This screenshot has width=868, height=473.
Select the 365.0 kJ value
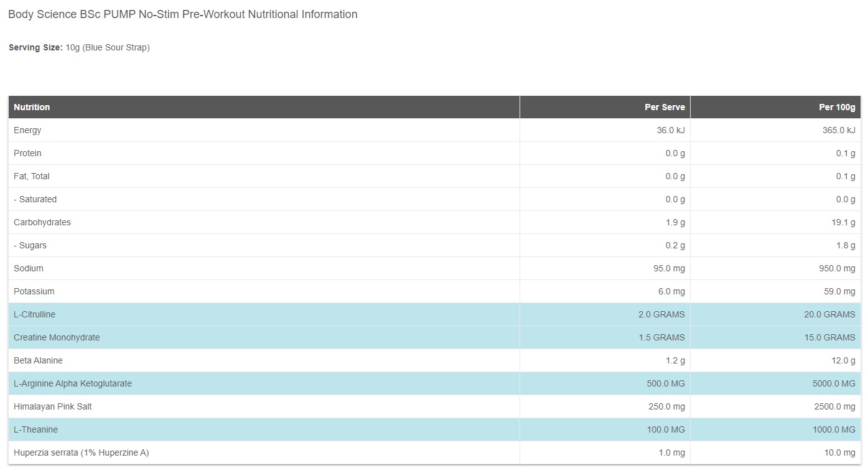point(839,130)
